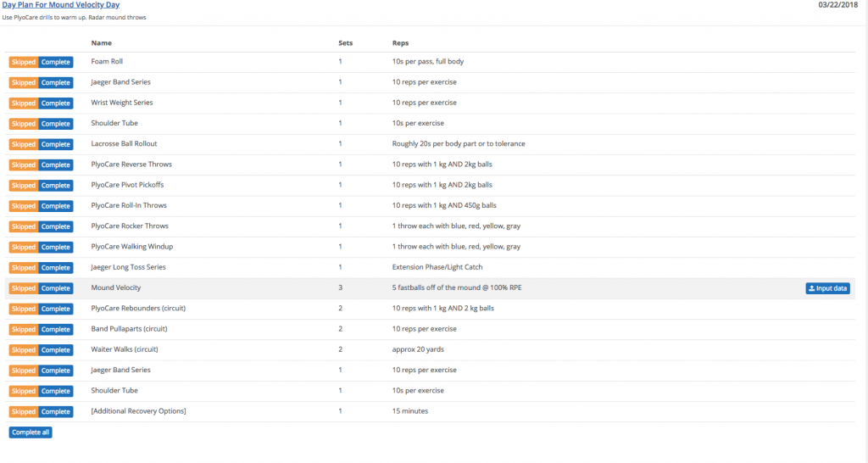Complete the first Jaeger Band Series row

(x=56, y=83)
